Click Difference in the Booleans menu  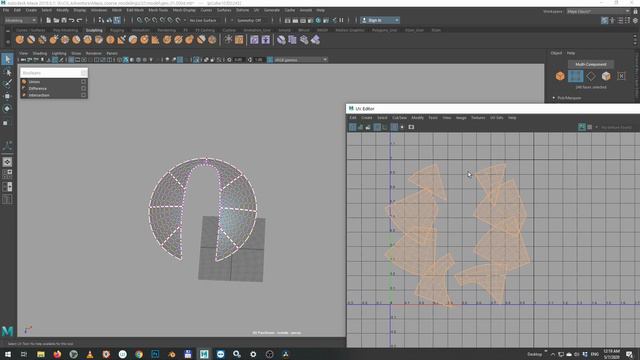(x=38, y=88)
